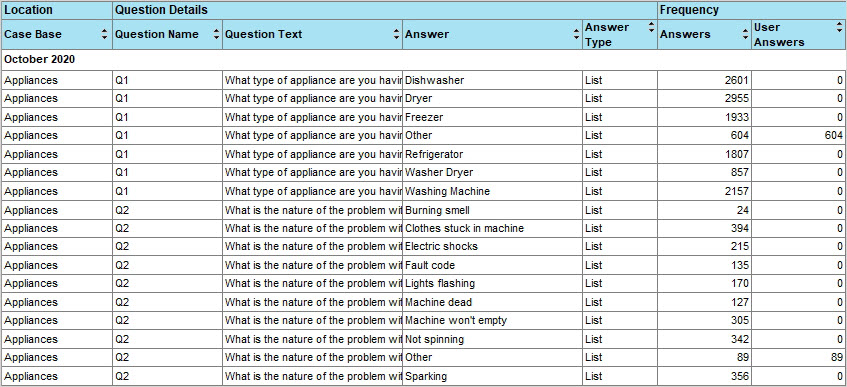Select the October 2020 group row
847x387 pixels.
pos(424,60)
